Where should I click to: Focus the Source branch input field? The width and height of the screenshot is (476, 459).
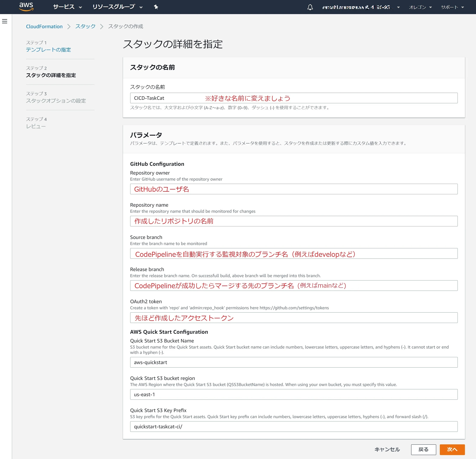point(294,253)
